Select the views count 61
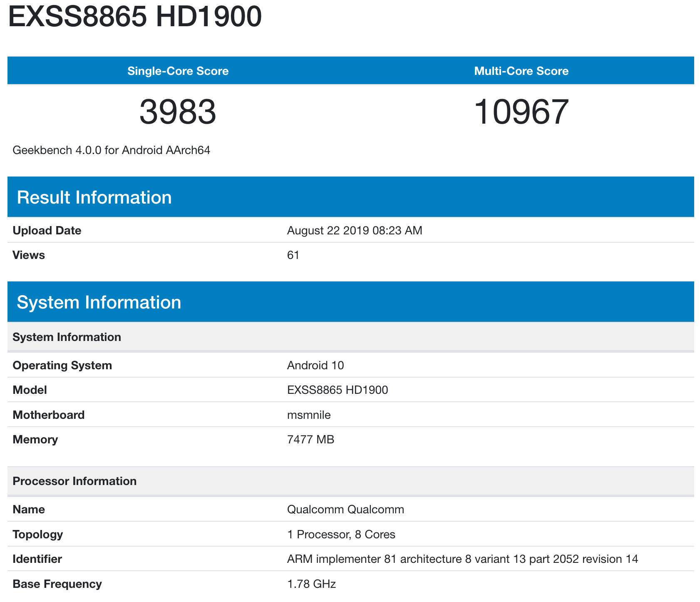 click(293, 255)
